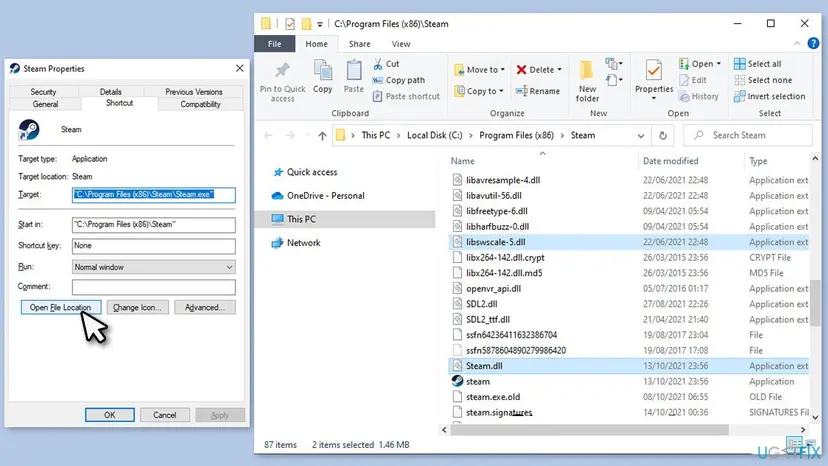The height and width of the screenshot is (466, 828).
Task: Select This PC in navigation pane
Action: [345, 219]
